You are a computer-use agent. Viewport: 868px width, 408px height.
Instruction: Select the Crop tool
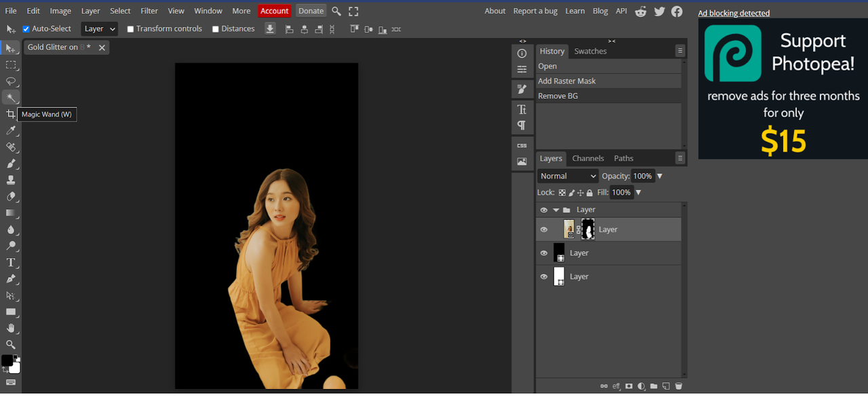tap(11, 114)
